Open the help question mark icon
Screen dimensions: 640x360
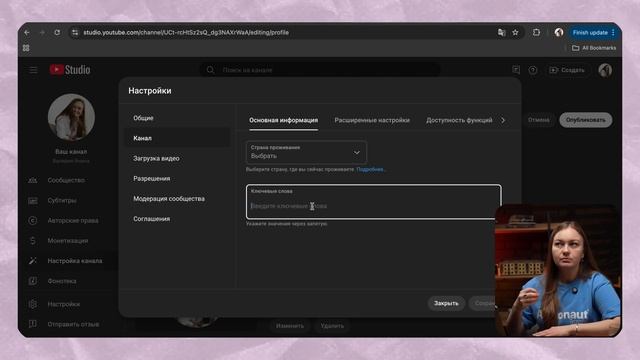tap(533, 70)
